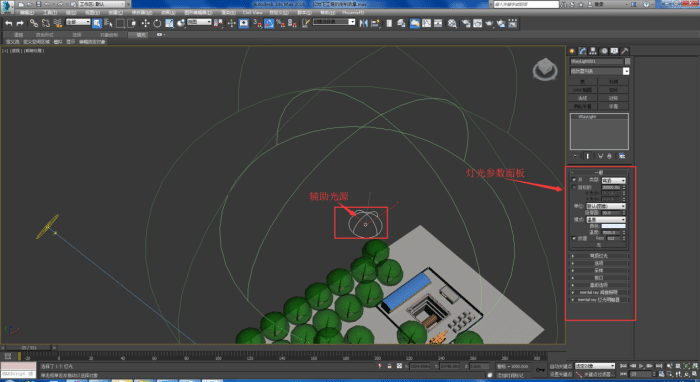
Task: Open the Create command panel tab
Action: [x=572, y=51]
